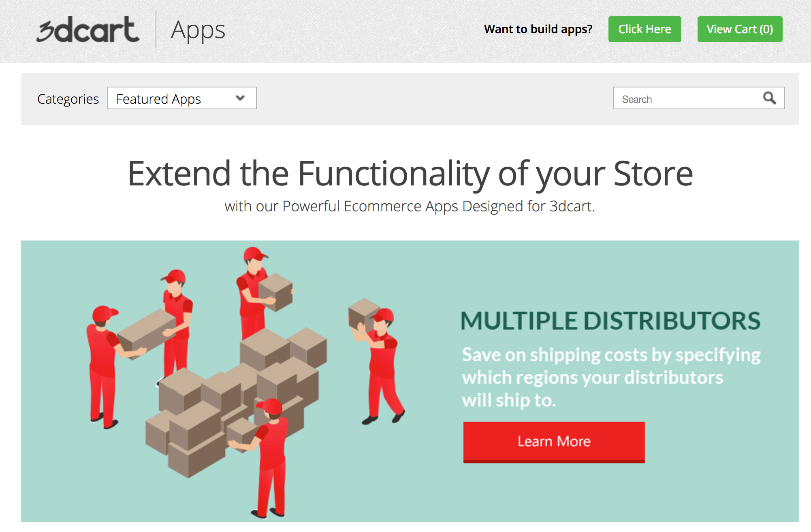
Task: Click the 3dcart logo
Action: (x=88, y=30)
